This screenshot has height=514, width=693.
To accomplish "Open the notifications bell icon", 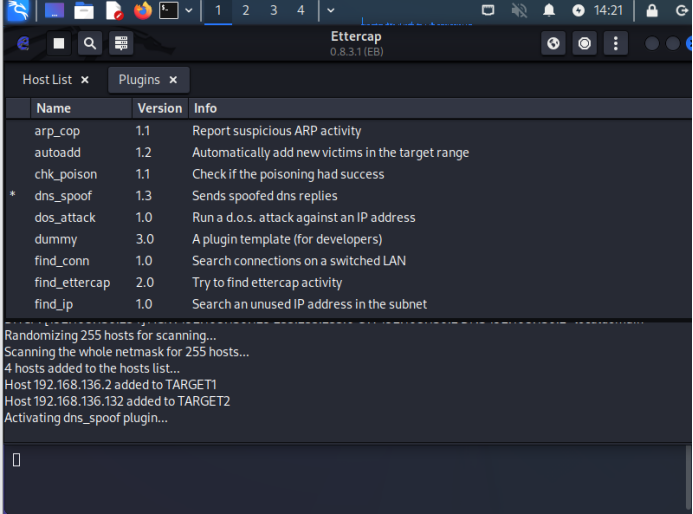I will (x=548, y=10).
